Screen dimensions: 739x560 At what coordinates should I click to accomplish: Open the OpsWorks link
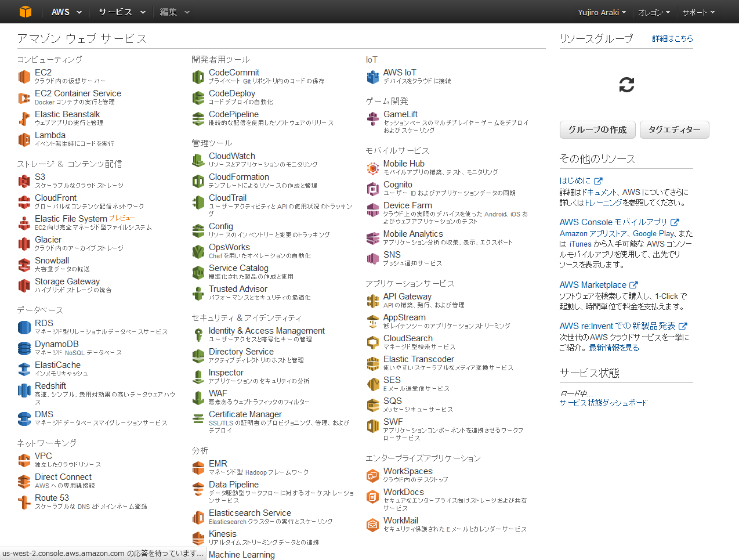click(229, 247)
